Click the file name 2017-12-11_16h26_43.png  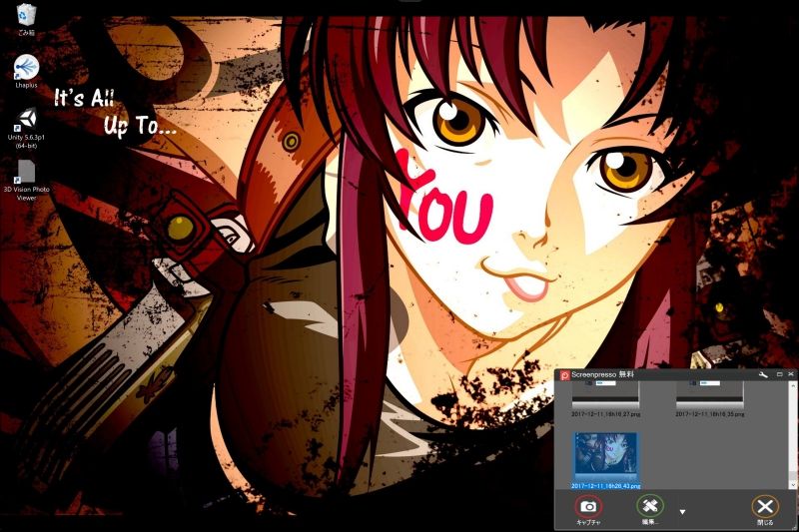(606, 486)
